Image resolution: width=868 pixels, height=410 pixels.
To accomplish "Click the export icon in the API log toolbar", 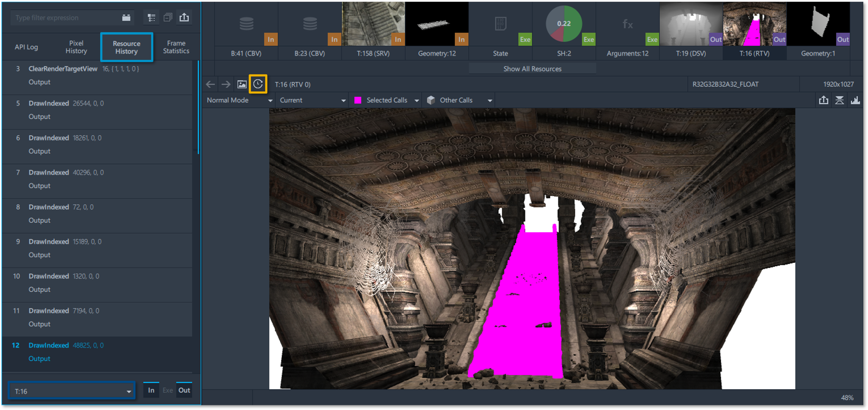I will [x=184, y=17].
